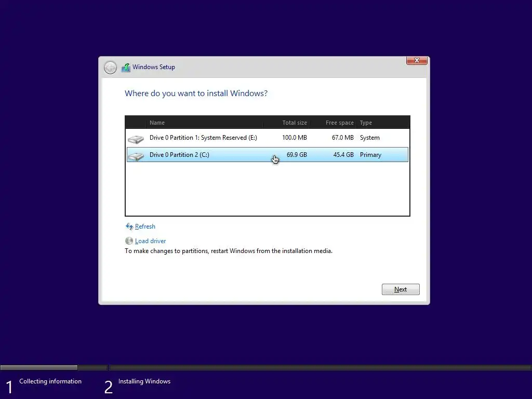
Task: Click the Windows Setup title icon
Action: coord(126,68)
